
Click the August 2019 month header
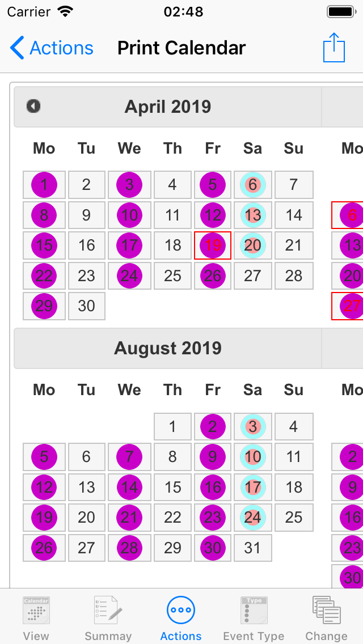(x=168, y=348)
